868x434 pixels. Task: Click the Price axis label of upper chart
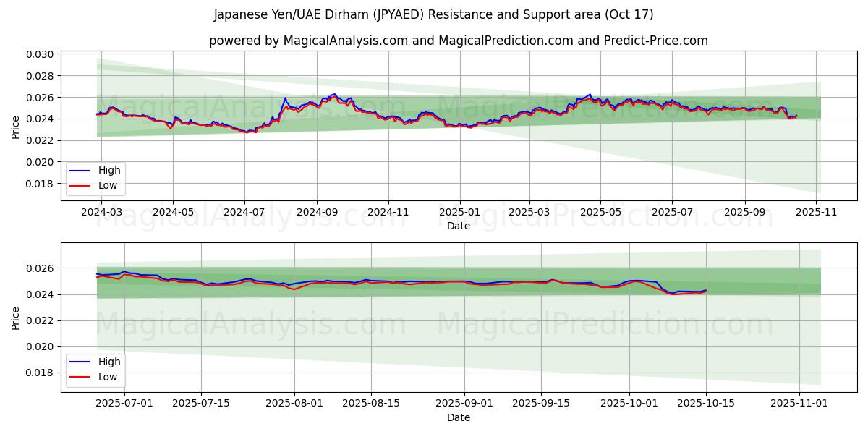pos(16,126)
